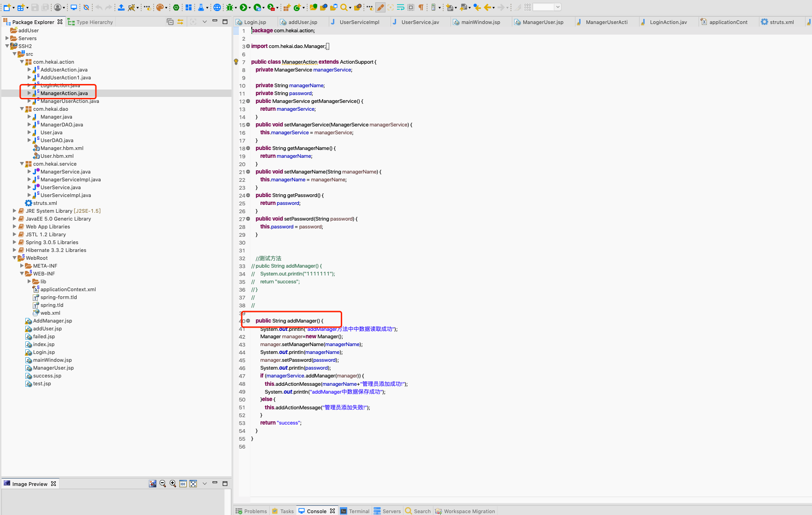Screen dimensions: 812x515
Task: Open the bottom Servers tab
Action: click(387, 511)
